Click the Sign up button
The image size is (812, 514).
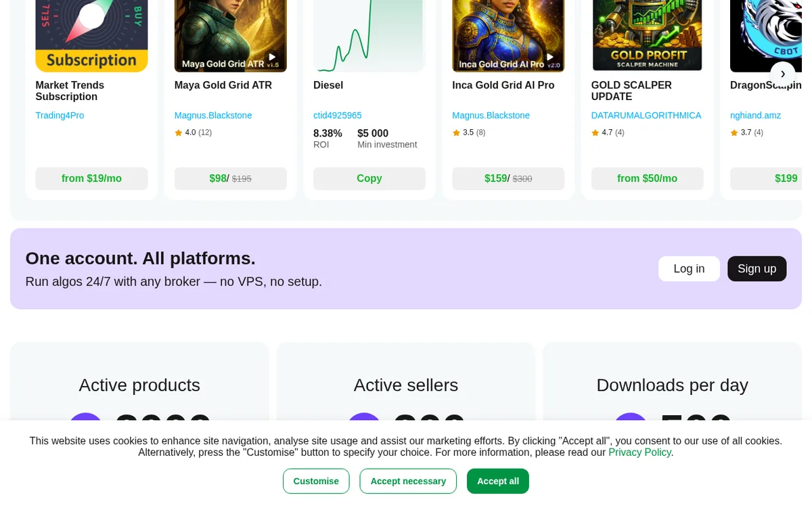pos(757,268)
